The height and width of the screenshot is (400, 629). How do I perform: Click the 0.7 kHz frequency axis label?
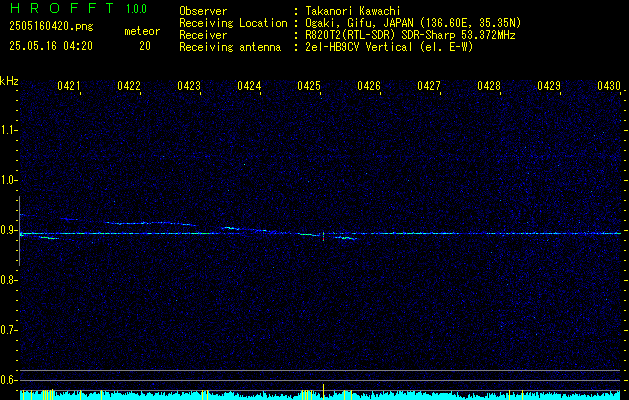click(x=9, y=330)
